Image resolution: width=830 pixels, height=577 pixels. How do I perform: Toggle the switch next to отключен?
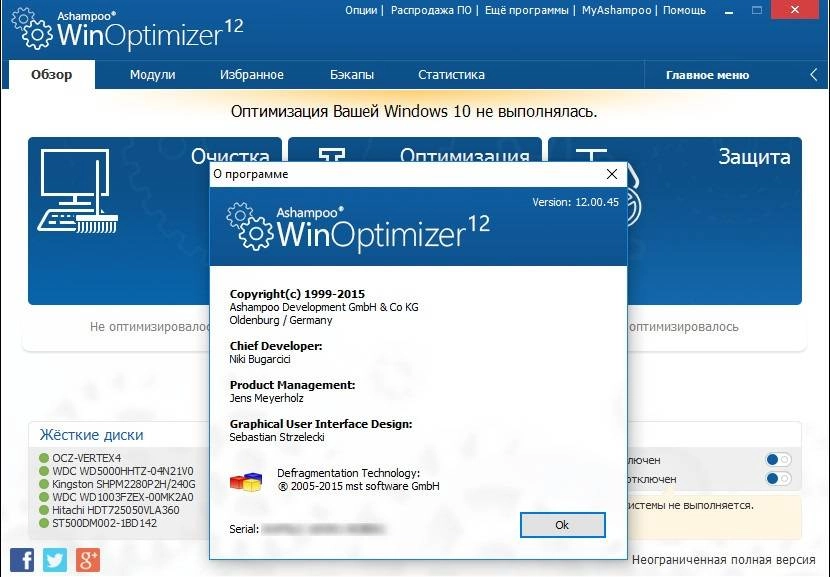(x=778, y=479)
